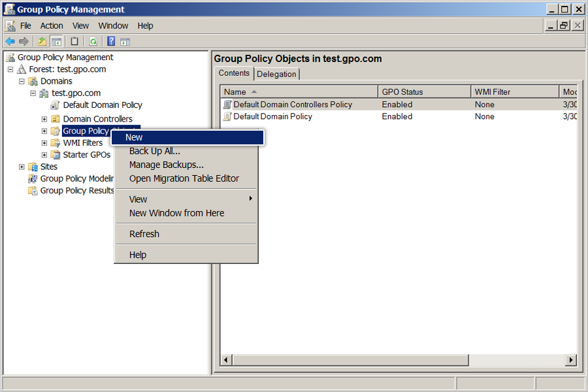Click the Group Policy Results icon

point(33,191)
